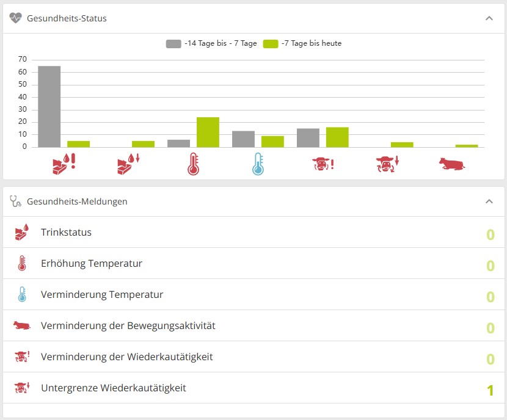Click the rumination alert cow icon under chart
The width and height of the screenshot is (507, 420).
[x=323, y=164]
